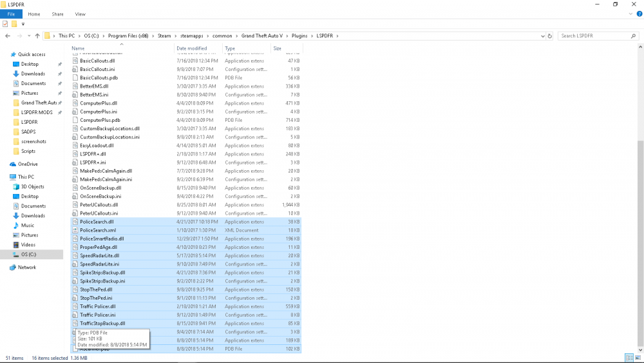
Task: Click the Back navigation arrow
Action: 8,35
